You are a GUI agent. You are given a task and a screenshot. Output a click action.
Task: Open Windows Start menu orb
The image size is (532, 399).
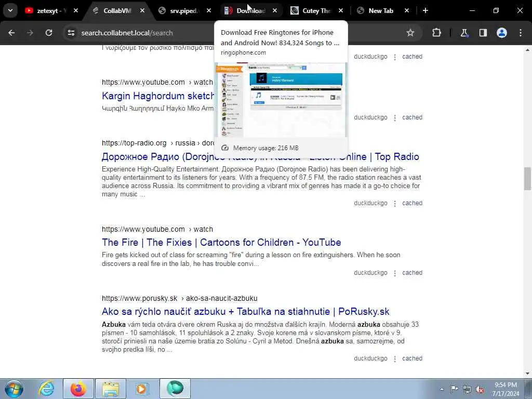(x=14, y=389)
